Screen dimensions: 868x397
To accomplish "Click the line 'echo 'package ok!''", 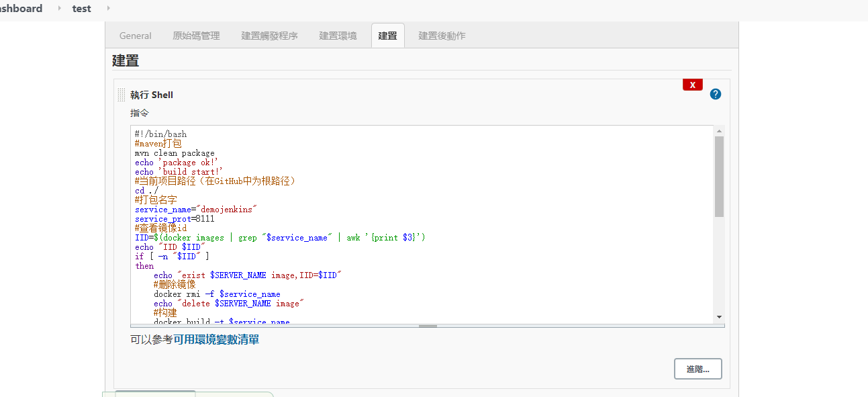I will pos(177,163).
